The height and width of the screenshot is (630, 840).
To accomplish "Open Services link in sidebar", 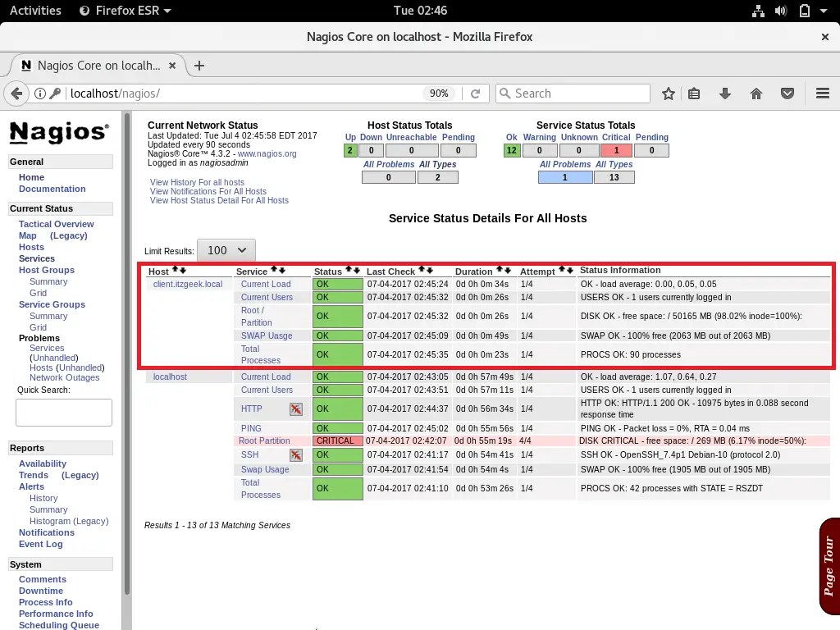I will click(36, 258).
